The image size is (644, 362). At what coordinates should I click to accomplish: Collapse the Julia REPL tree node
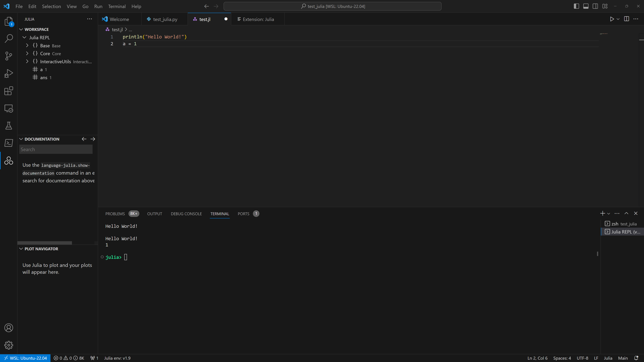pyautogui.click(x=24, y=38)
